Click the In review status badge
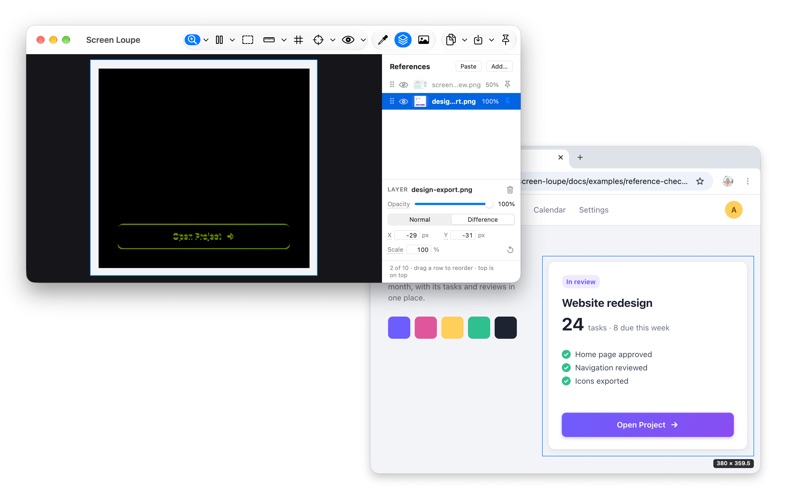 581,282
